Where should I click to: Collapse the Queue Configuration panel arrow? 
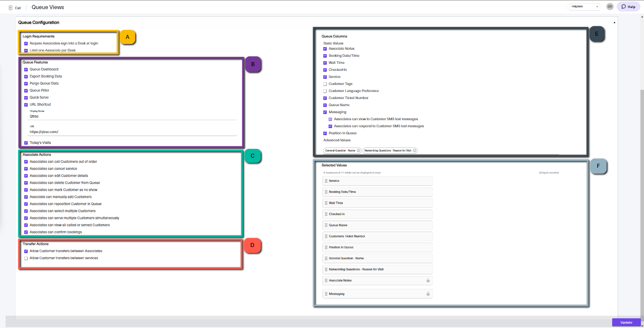tap(614, 22)
